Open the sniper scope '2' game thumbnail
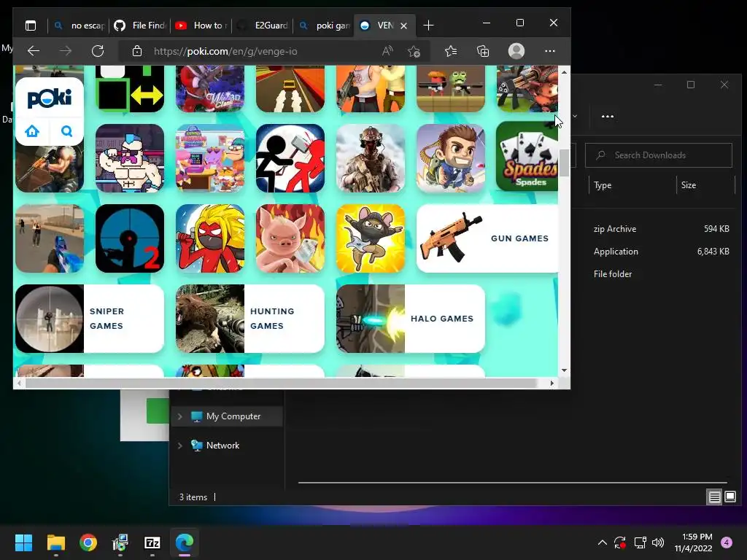The height and width of the screenshot is (560, 747). click(x=130, y=238)
